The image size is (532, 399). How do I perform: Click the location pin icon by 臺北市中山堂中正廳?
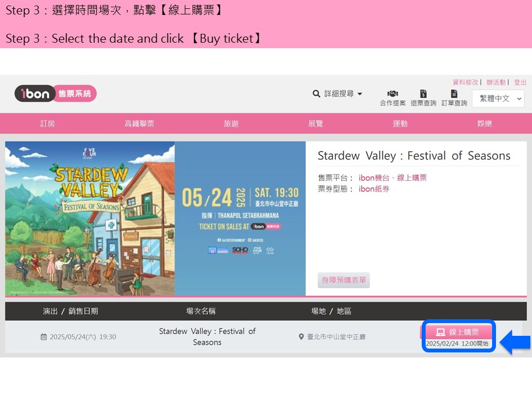[x=301, y=337]
